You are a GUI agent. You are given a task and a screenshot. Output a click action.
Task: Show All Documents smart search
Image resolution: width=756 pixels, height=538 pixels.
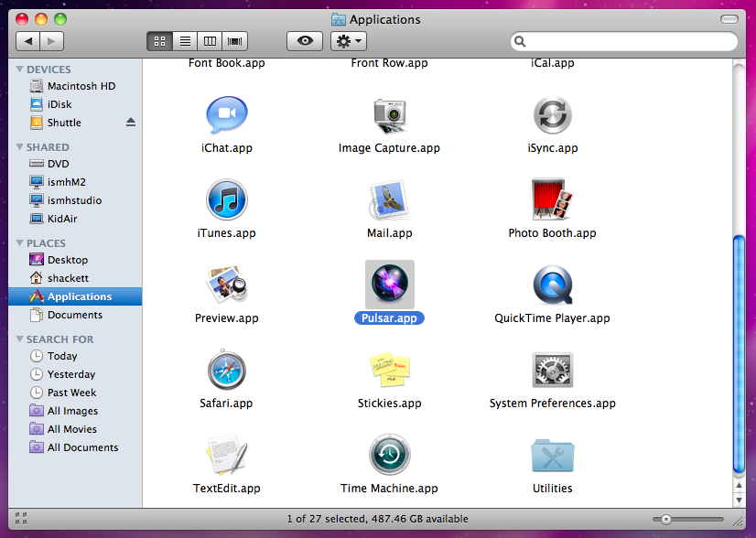click(x=75, y=447)
